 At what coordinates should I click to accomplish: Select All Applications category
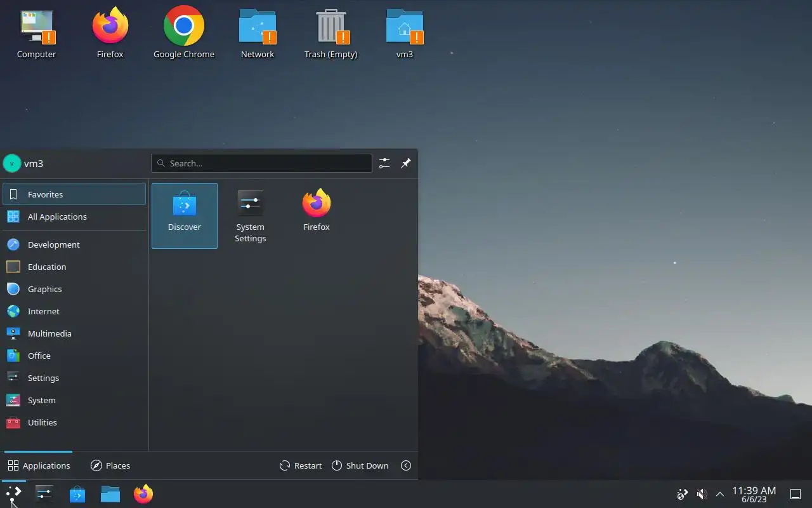click(x=74, y=217)
